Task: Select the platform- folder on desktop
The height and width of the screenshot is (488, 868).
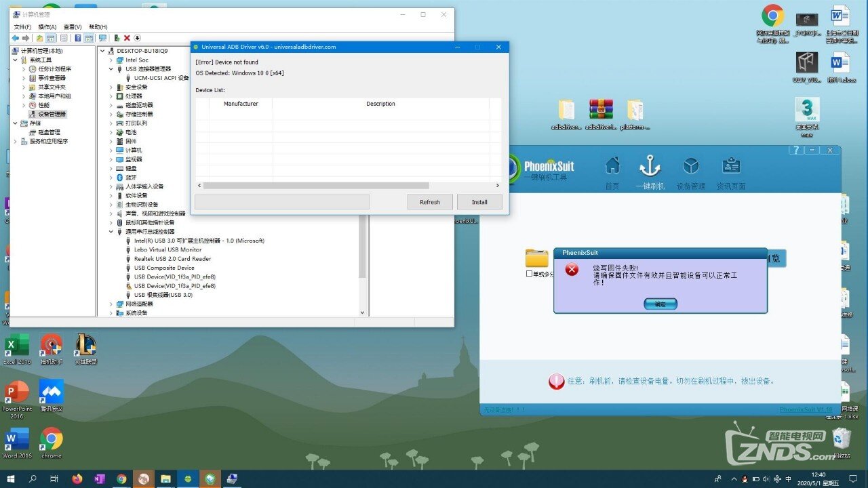Action: pyautogui.click(x=635, y=114)
